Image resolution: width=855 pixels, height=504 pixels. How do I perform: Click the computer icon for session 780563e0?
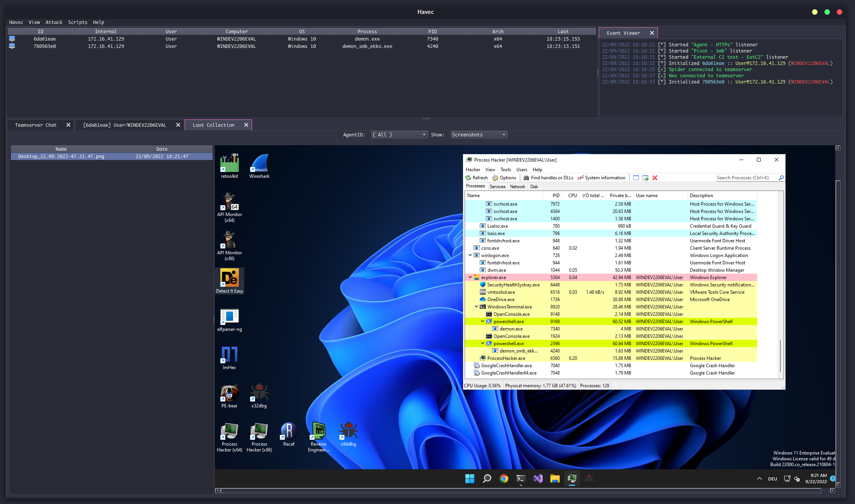[x=12, y=46]
